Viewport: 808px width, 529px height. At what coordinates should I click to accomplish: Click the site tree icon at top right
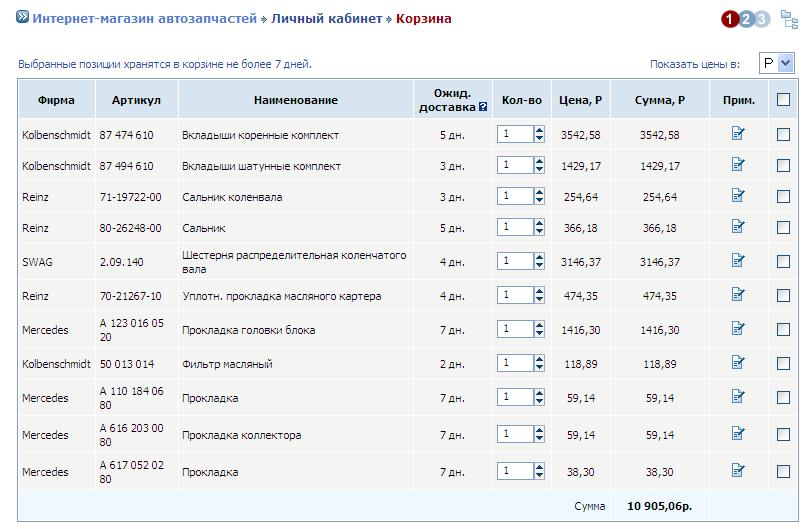(x=789, y=20)
